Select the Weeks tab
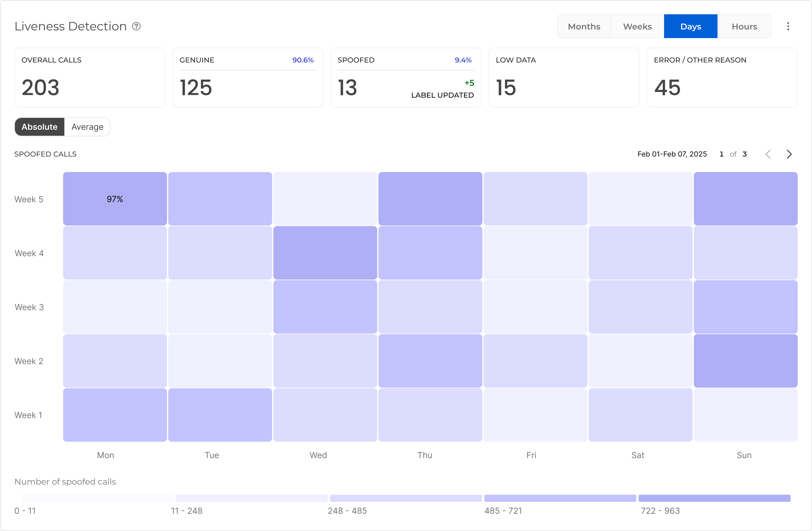The height and width of the screenshot is (531, 812). point(637,26)
